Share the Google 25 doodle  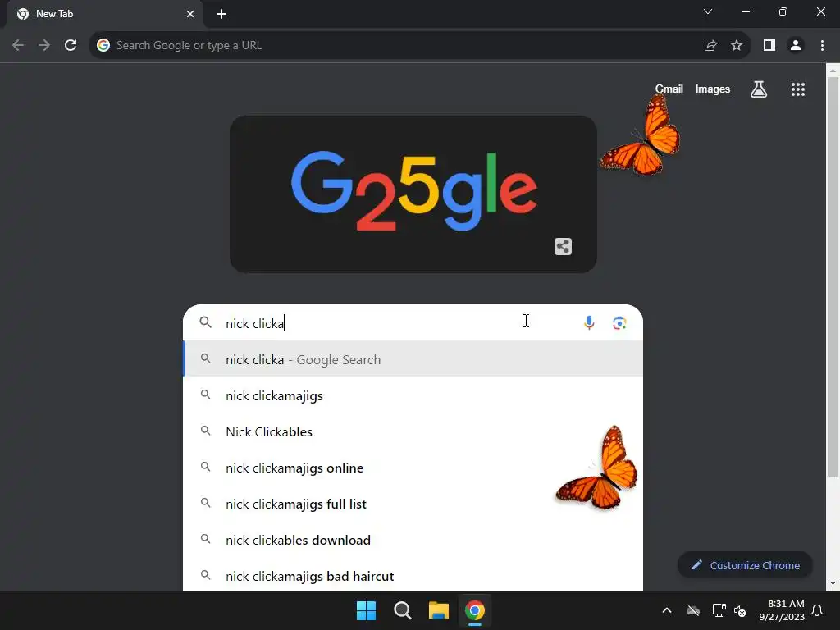[x=563, y=246]
